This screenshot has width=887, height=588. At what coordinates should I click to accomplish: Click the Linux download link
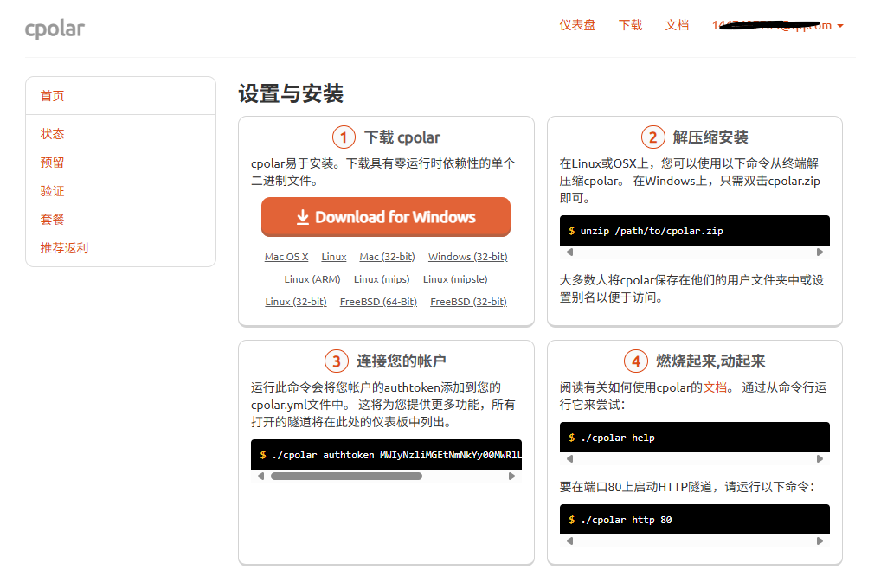334,257
